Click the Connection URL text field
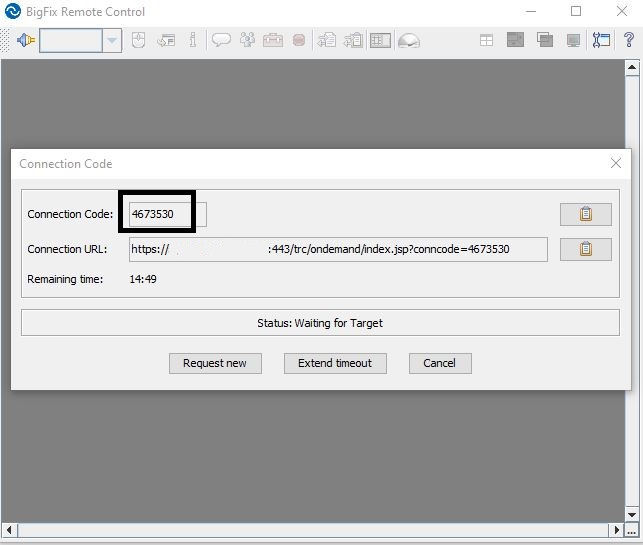Screen dimensions: 643x545 click(338, 249)
